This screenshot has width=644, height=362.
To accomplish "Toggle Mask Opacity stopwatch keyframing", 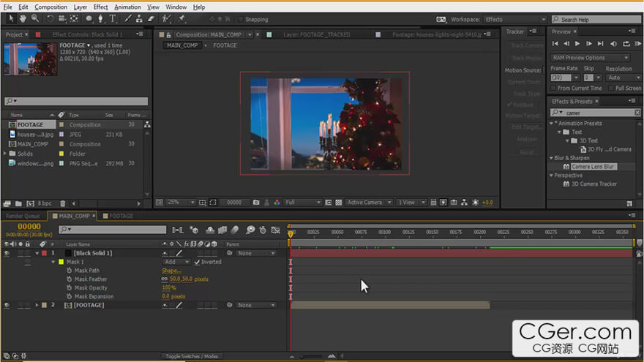I will pos(69,287).
